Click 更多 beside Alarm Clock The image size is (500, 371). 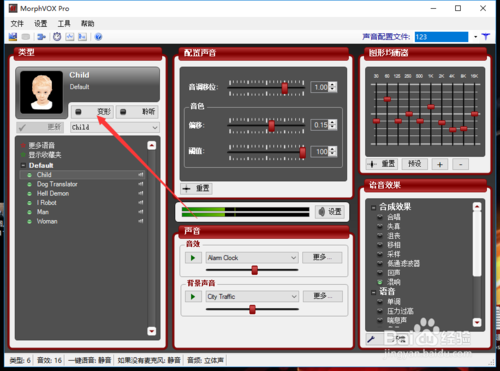pos(322,257)
